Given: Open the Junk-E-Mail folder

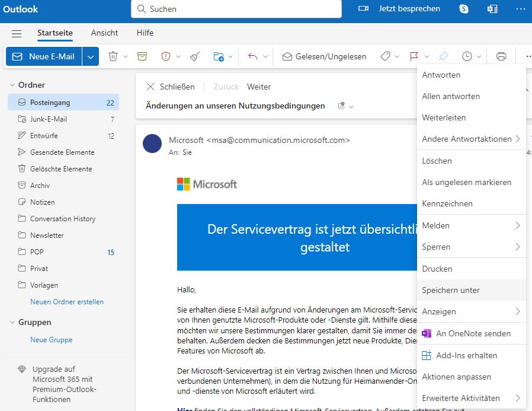Looking at the screenshot, I should point(63,119).
